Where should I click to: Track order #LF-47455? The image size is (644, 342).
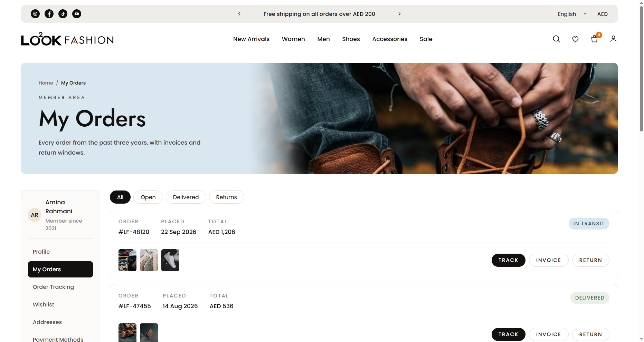508,334
